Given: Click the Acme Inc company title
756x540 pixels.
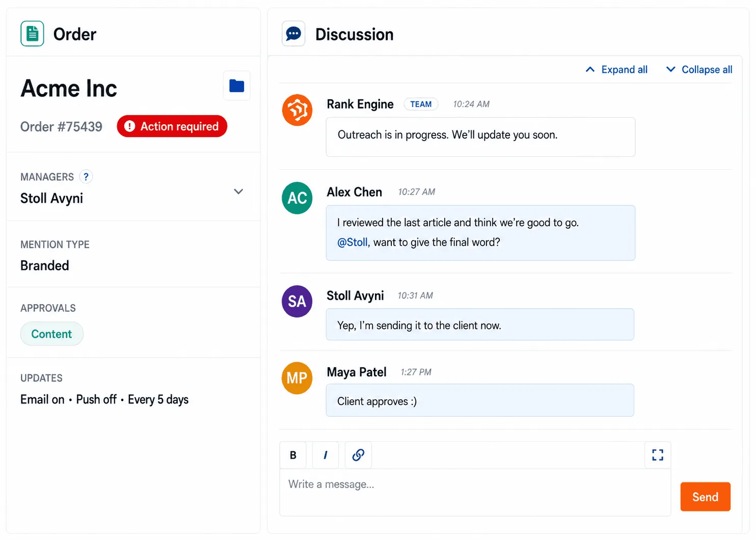Looking at the screenshot, I should coord(69,88).
